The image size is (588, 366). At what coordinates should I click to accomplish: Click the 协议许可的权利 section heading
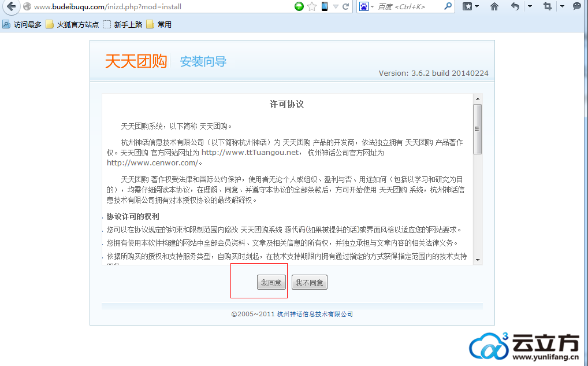point(133,217)
